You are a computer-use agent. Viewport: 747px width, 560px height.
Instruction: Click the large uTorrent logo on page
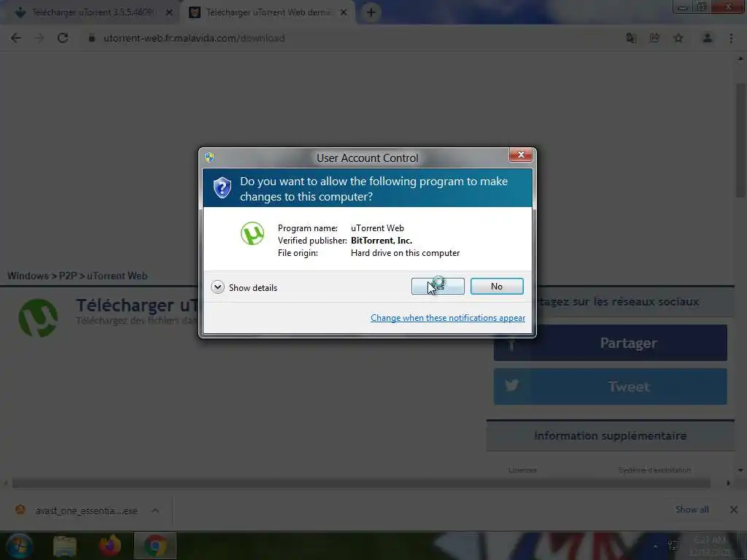[38, 318]
